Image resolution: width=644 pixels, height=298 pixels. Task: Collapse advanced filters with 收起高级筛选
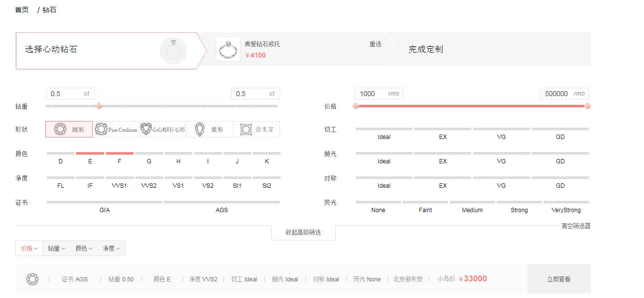pyautogui.click(x=303, y=232)
